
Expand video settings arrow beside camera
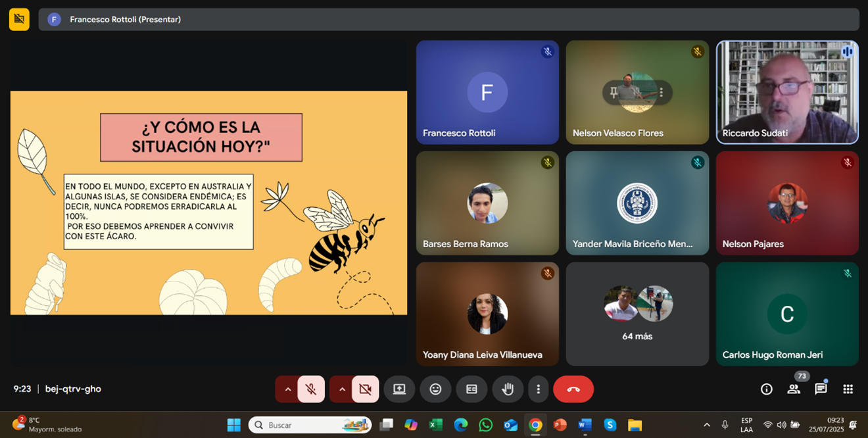(341, 389)
